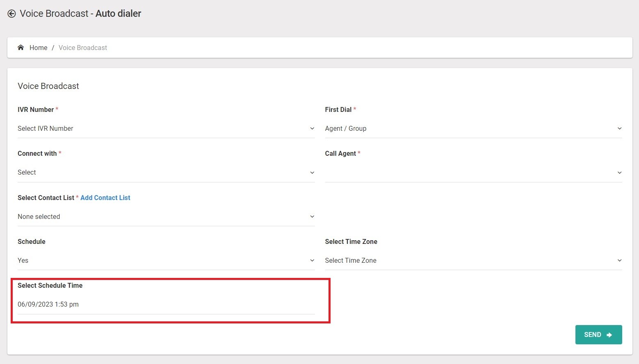
Task: Open the Select Time Zone dropdown
Action: [473, 261]
